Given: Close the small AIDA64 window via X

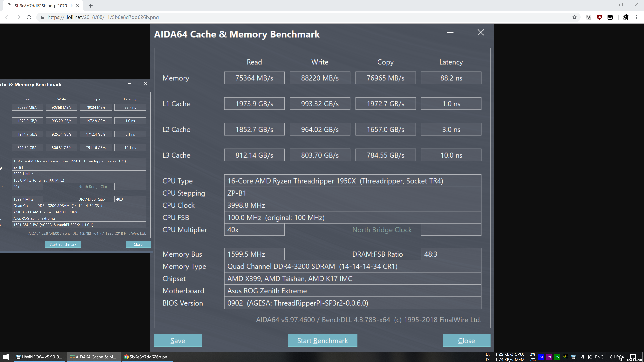Looking at the screenshot, I should click(146, 84).
